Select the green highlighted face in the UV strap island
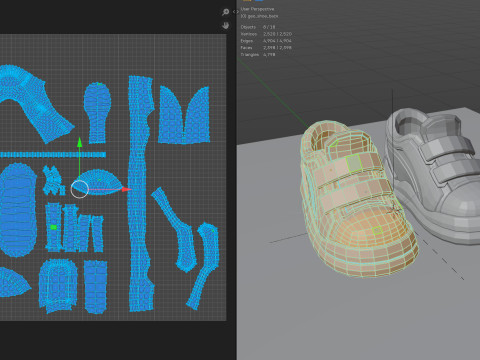The width and height of the screenshot is (480, 360). pyautogui.click(x=53, y=227)
